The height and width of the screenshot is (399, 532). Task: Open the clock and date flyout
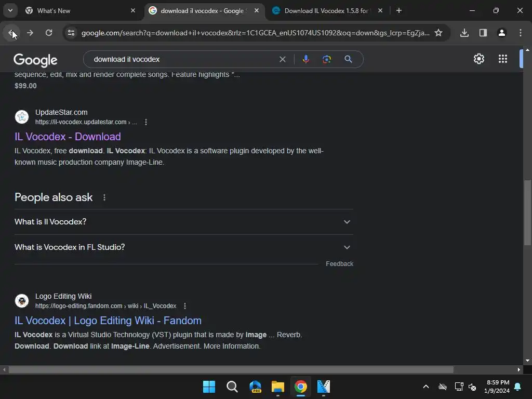click(496, 387)
